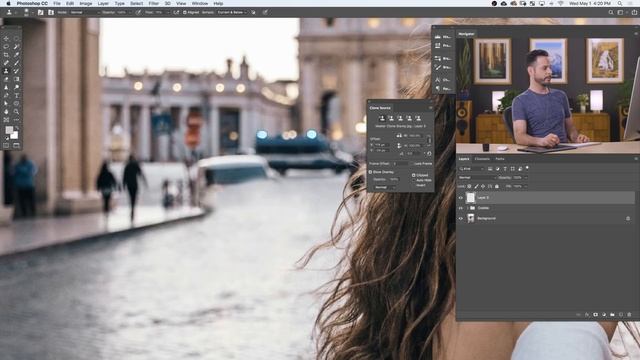The height and width of the screenshot is (360, 640).
Task: Open the File menu
Action: [57, 3]
